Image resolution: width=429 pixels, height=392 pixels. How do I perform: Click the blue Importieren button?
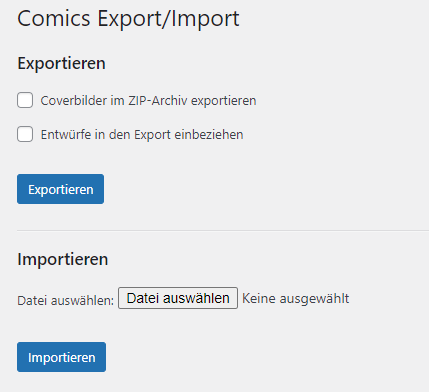tap(61, 357)
